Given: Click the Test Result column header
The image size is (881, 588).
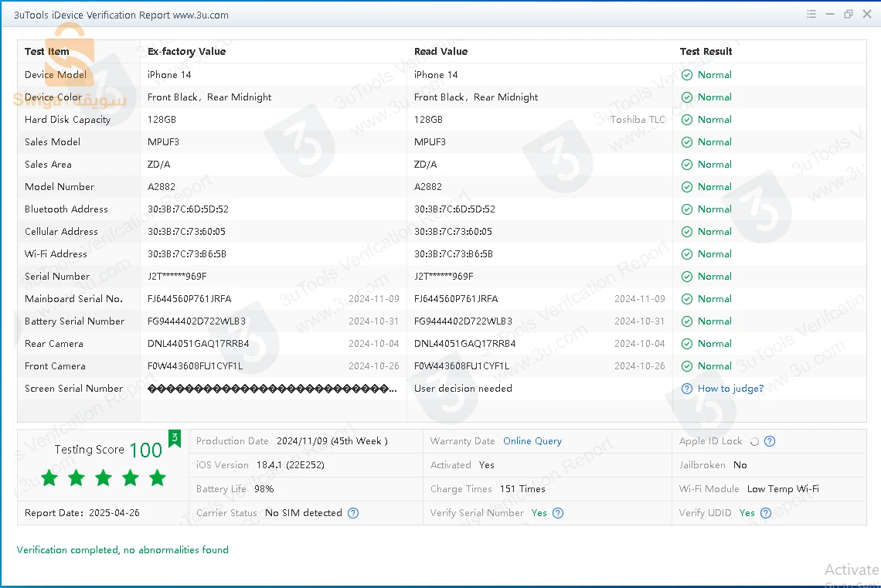Looking at the screenshot, I should (706, 51).
